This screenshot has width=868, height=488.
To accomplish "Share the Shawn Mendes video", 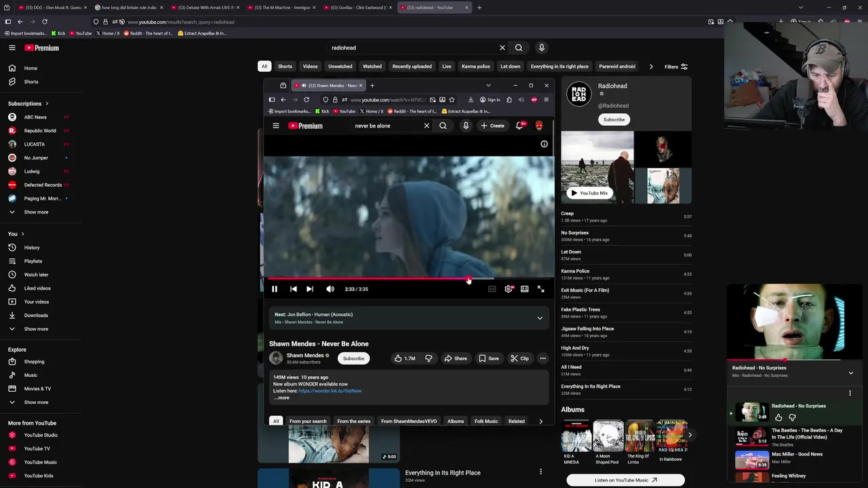I will click(456, 359).
